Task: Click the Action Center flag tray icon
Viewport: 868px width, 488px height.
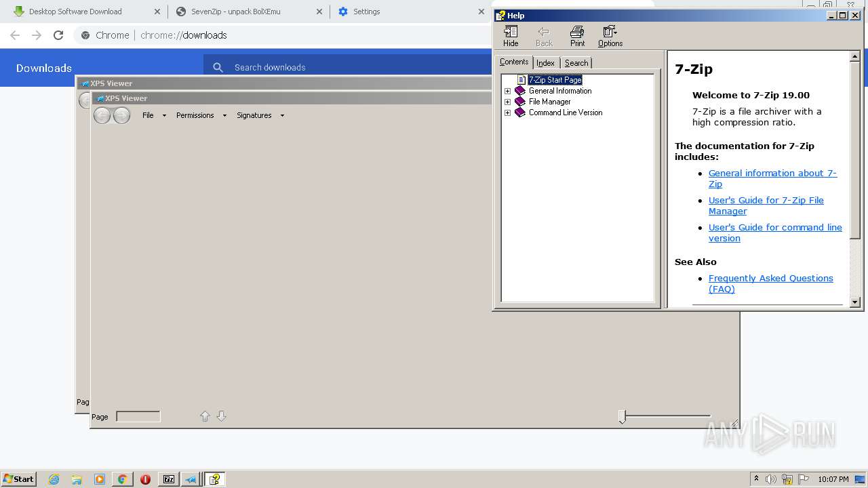Action: pos(804,479)
